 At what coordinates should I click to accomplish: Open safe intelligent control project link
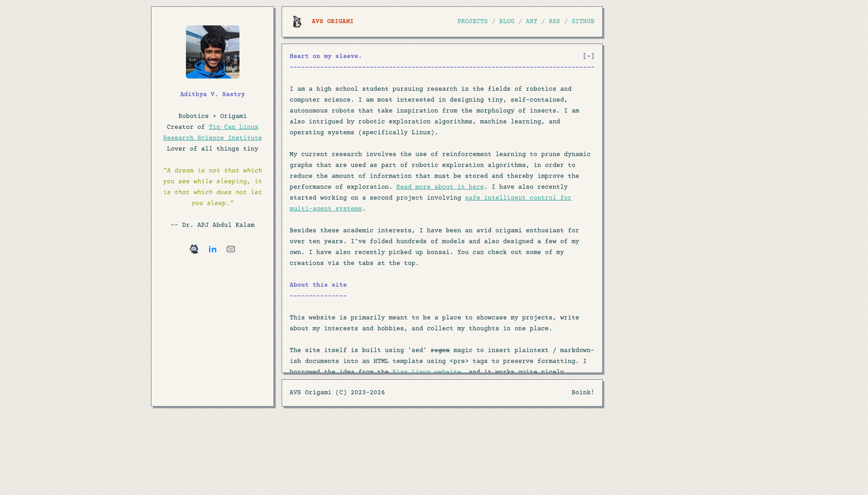(x=518, y=198)
